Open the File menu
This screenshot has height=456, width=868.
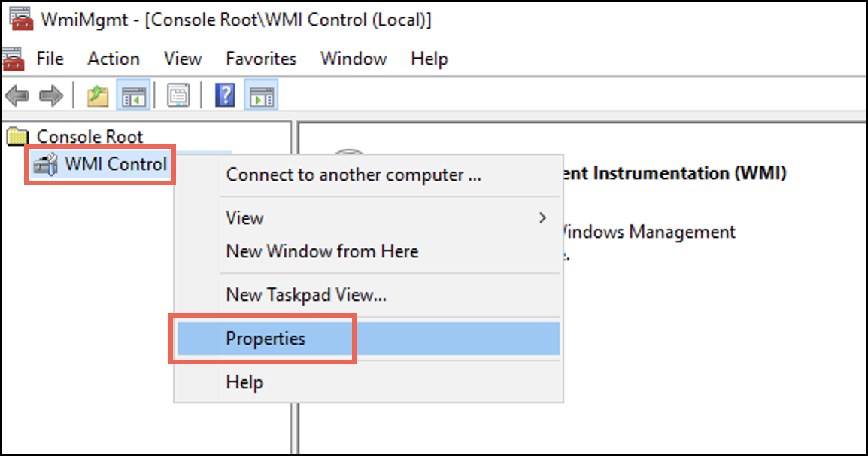coord(50,59)
